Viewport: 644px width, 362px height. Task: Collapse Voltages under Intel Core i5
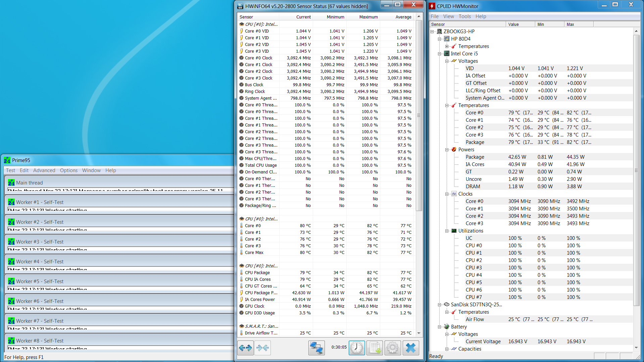(447, 61)
